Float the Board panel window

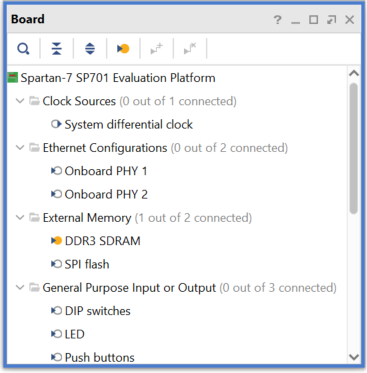(331, 20)
